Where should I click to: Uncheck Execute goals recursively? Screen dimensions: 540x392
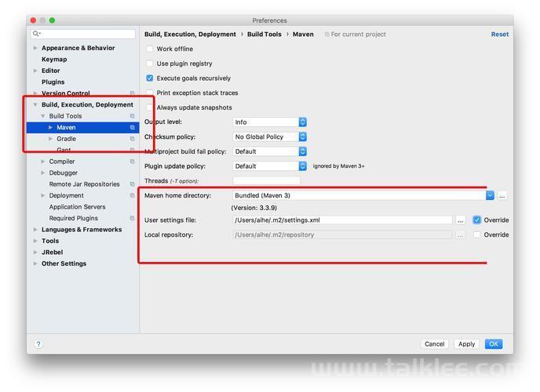149,78
